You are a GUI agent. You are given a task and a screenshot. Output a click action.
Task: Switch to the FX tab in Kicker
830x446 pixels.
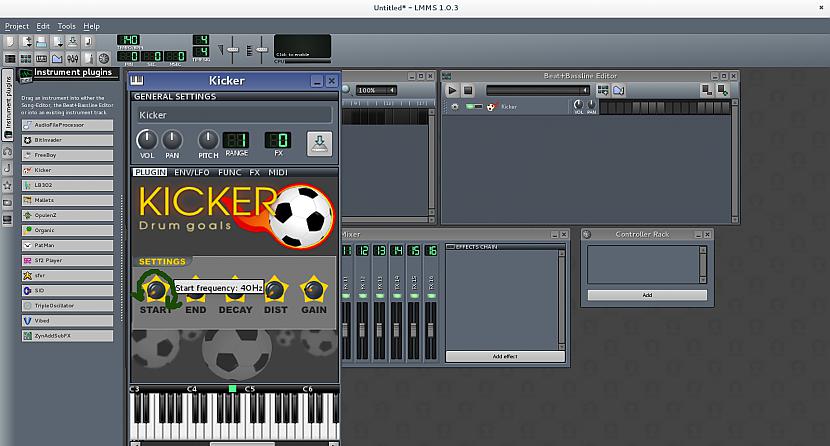255,172
